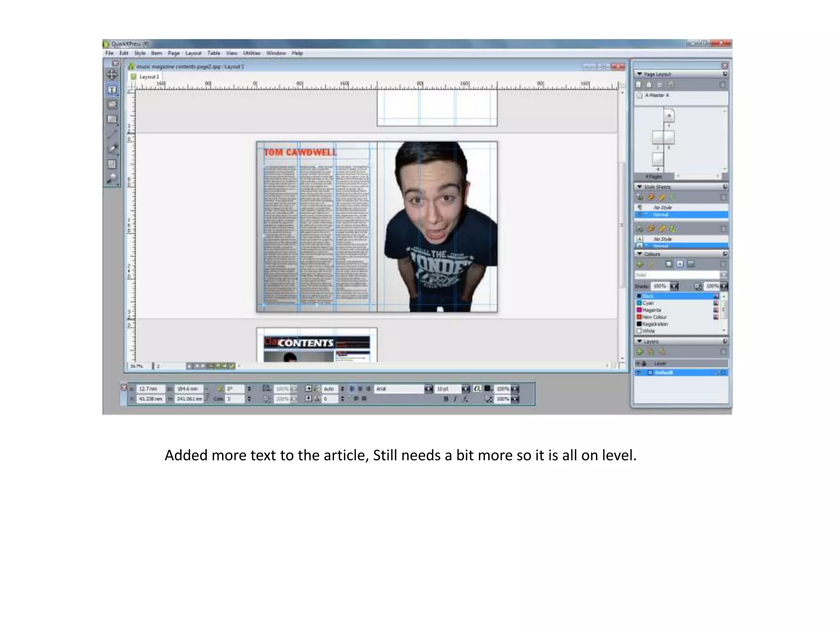Image resolution: width=840 pixels, height=630 pixels.
Task: Click the width field 184.6 mm
Action: 189,389
